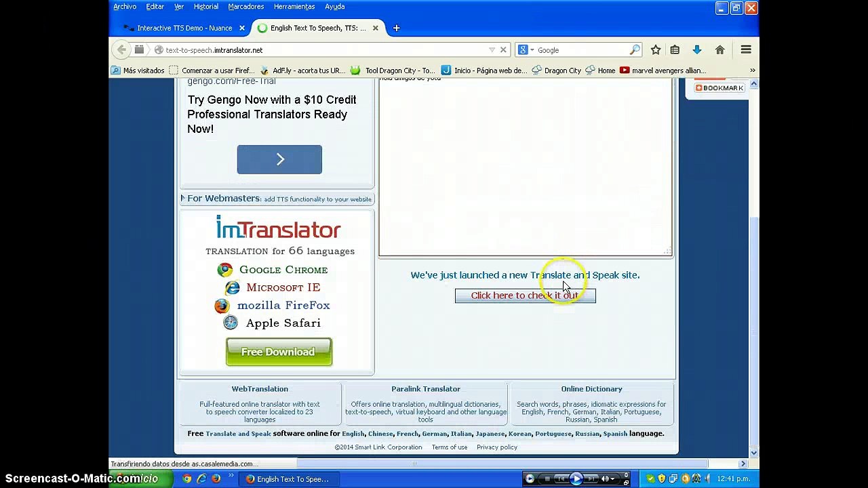This screenshot has height=488, width=868.
Task: Skip to next track in taskbar media player
Action: pos(592,479)
